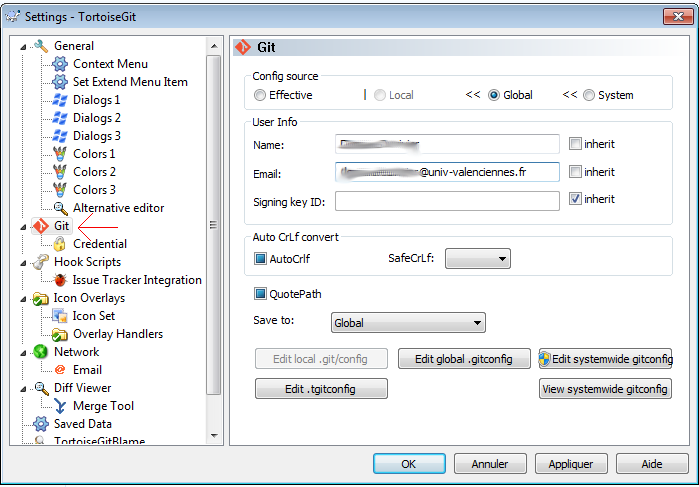
Task: Open the Save to dropdown
Action: 407,323
